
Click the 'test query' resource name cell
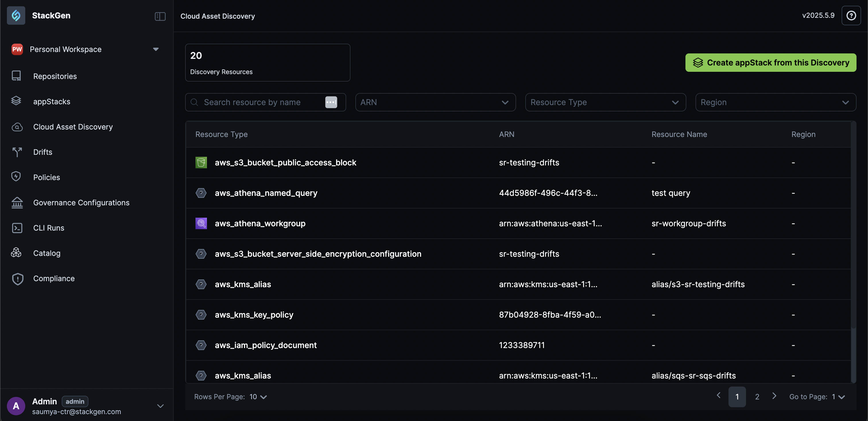tap(671, 193)
